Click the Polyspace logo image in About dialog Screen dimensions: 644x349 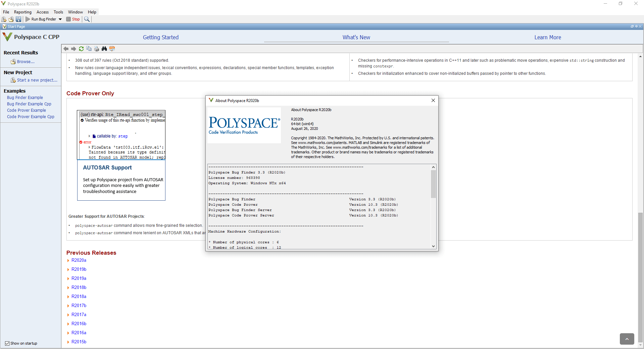tap(244, 125)
